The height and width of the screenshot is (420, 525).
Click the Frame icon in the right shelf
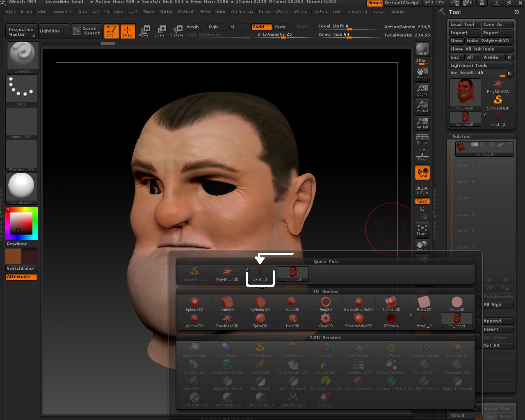click(422, 228)
